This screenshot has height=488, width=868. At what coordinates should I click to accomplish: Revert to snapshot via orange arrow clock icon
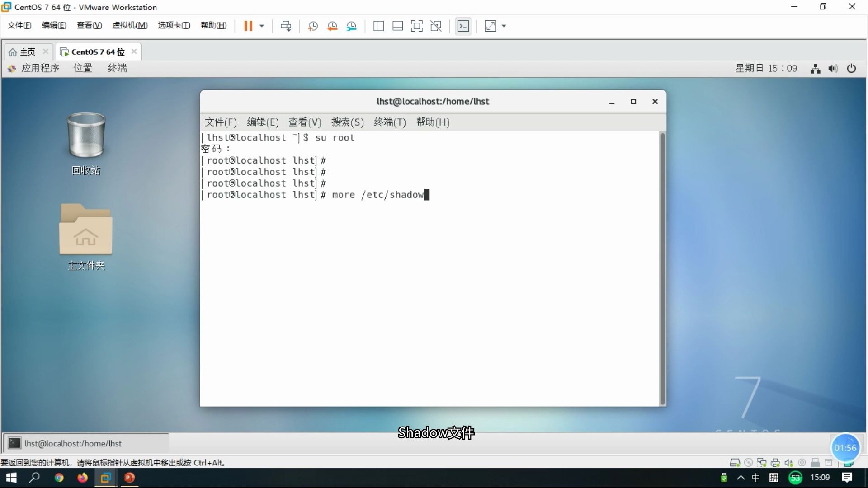[332, 26]
